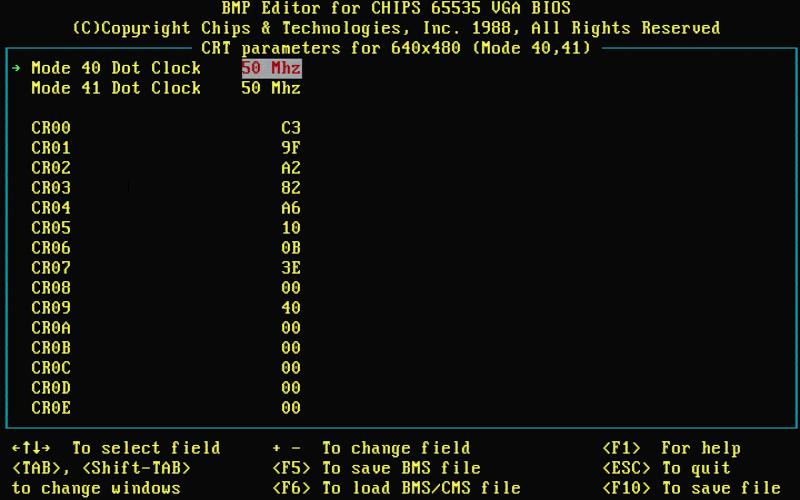
Task: Click the CRT parameters panel title
Action: (x=396, y=48)
